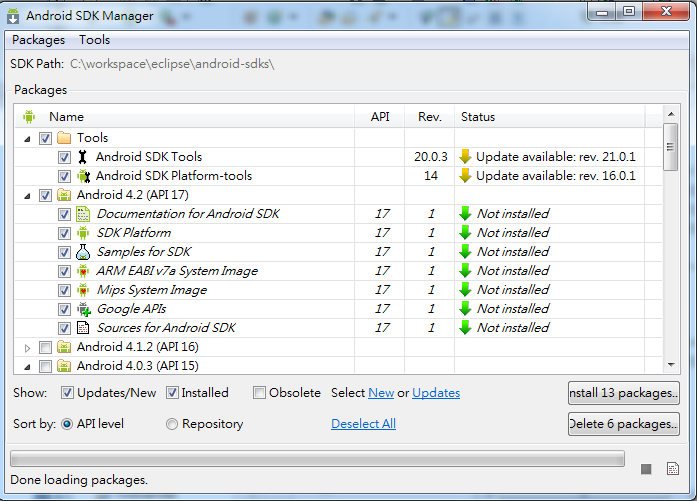Open the log window icon at bottom right
The height and width of the screenshot is (501, 697).
click(x=673, y=469)
